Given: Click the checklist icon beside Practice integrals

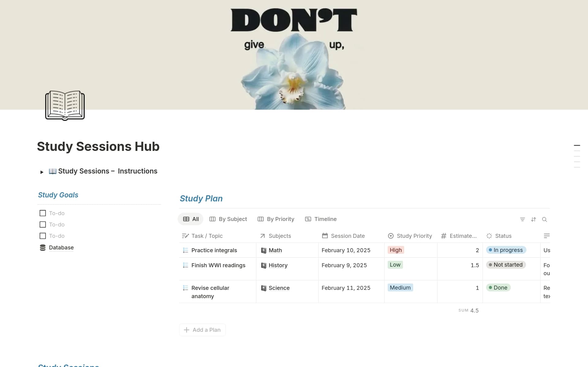Looking at the screenshot, I should tap(185, 250).
